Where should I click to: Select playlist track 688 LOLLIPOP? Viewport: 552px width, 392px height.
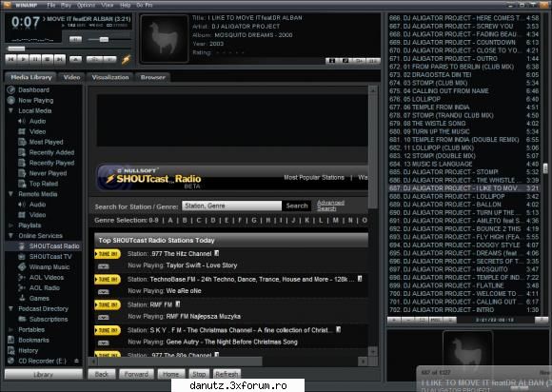(464, 196)
